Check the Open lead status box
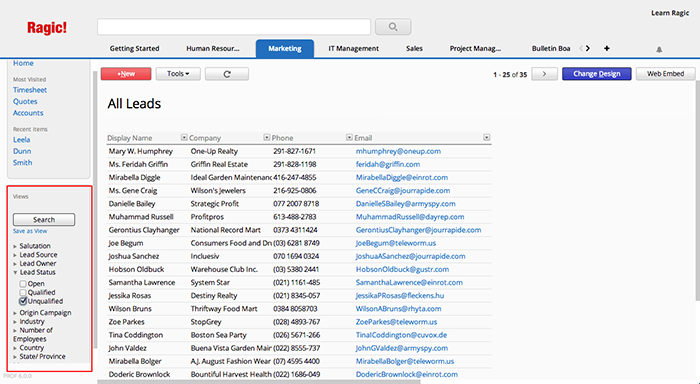700x384 pixels. [23, 284]
